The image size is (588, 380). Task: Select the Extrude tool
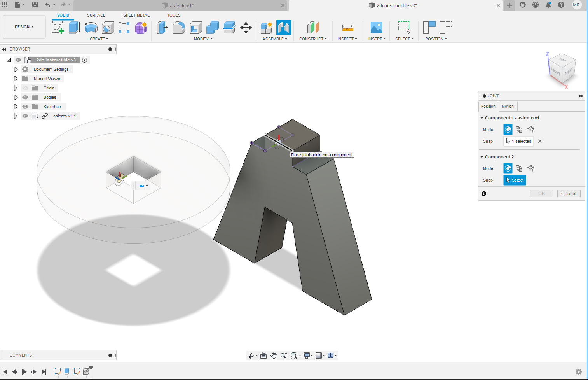74,28
